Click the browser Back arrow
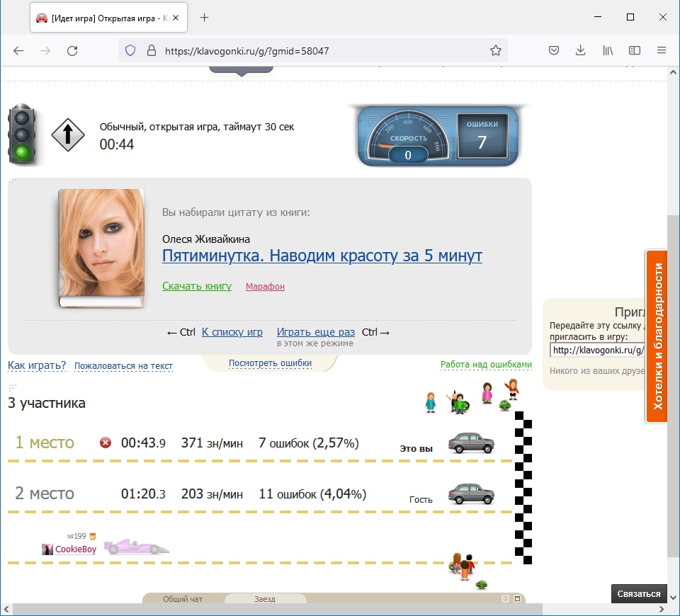 pos(18,51)
